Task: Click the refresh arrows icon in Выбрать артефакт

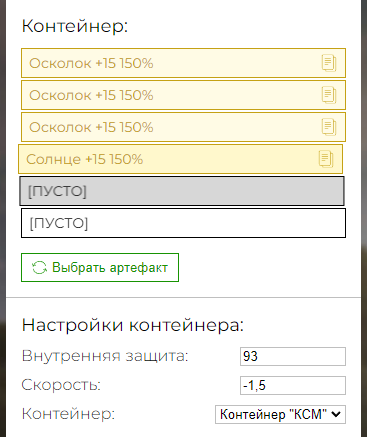Action: [x=39, y=268]
